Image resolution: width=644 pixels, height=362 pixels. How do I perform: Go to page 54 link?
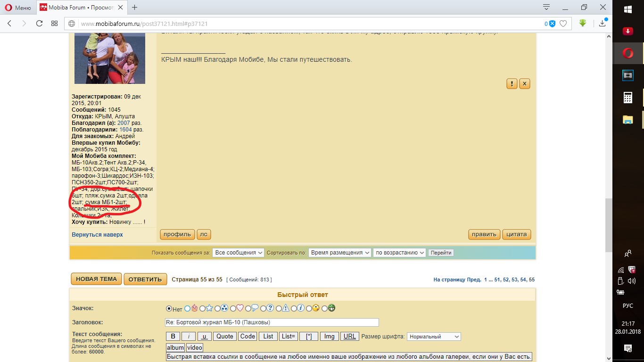click(x=523, y=280)
